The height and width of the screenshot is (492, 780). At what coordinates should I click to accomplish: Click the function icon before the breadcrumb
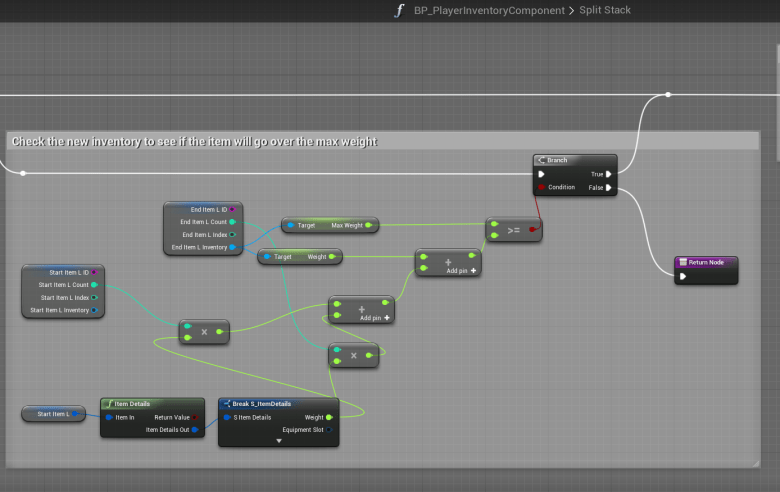coord(400,11)
